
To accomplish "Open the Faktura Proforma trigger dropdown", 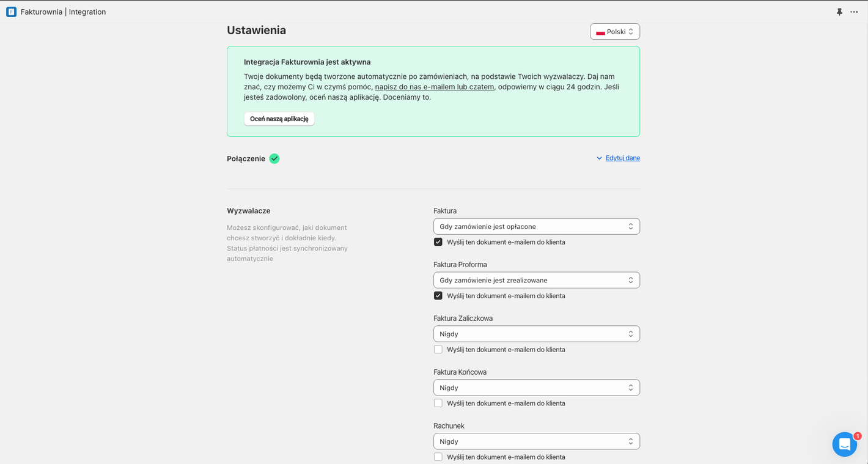I will 536,280.
